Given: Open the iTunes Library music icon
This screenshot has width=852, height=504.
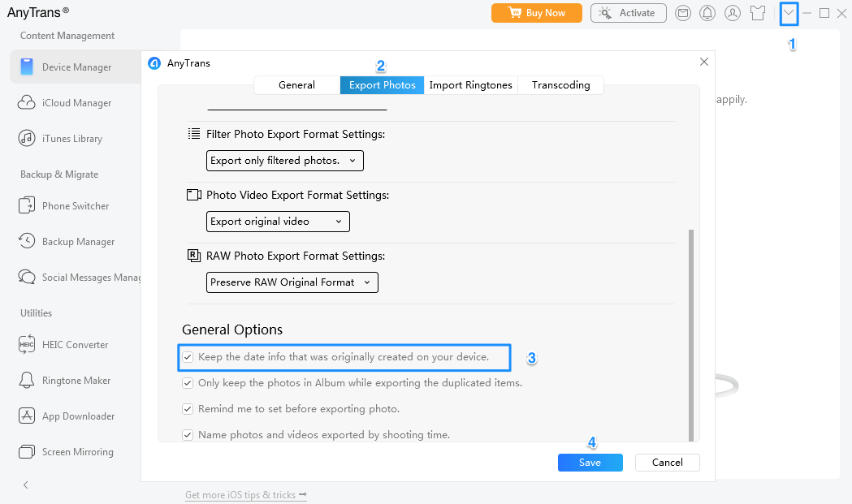Looking at the screenshot, I should click(27, 139).
